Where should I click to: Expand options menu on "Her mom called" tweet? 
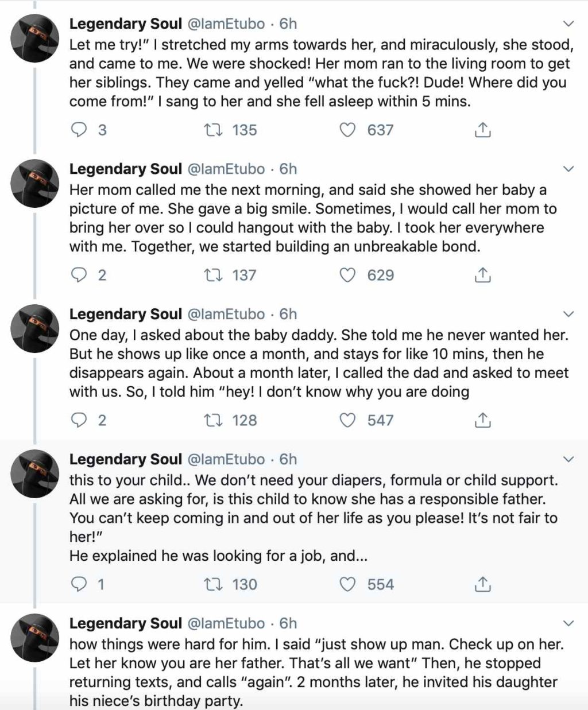point(568,169)
